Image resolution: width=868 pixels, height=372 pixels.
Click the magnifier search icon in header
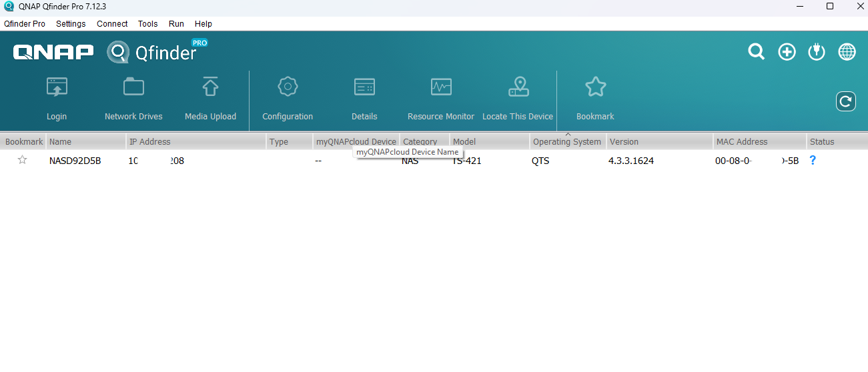click(756, 52)
